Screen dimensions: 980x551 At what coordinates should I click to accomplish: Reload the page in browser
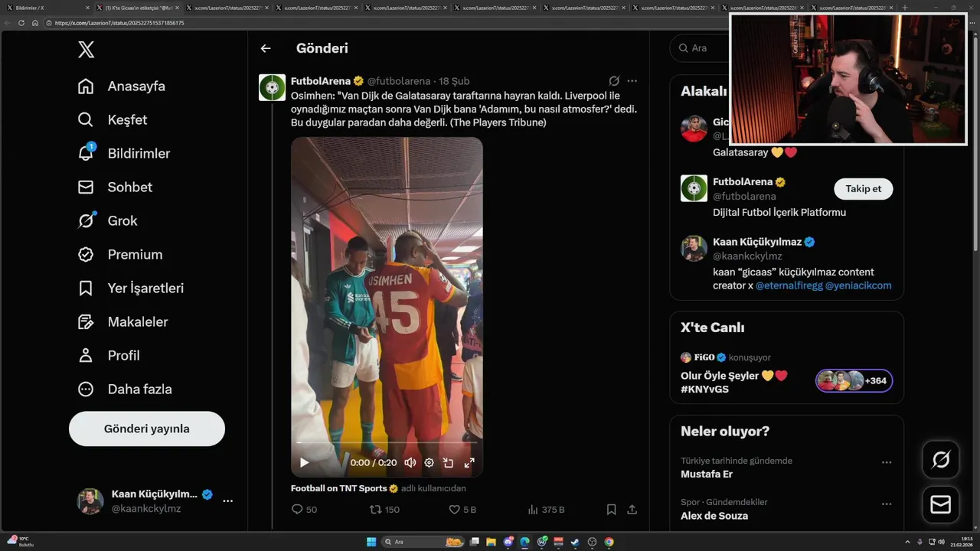click(21, 23)
